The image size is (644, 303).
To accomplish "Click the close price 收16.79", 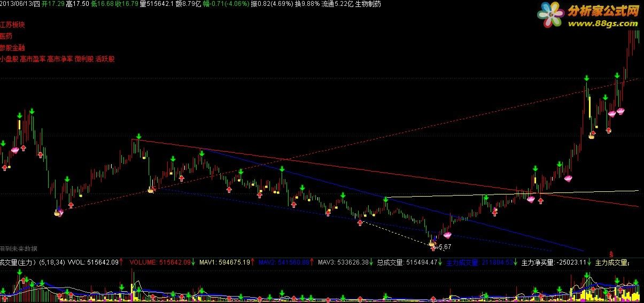I will pos(127,4).
